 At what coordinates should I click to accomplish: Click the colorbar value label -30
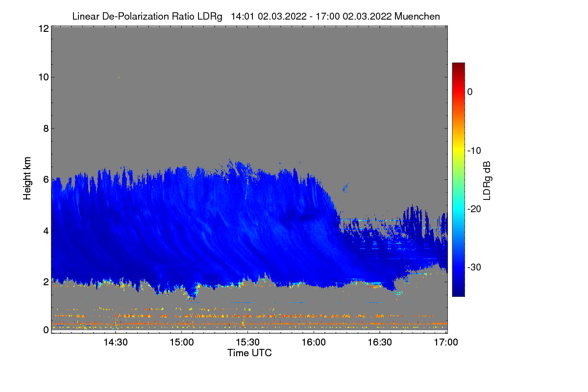(x=474, y=268)
